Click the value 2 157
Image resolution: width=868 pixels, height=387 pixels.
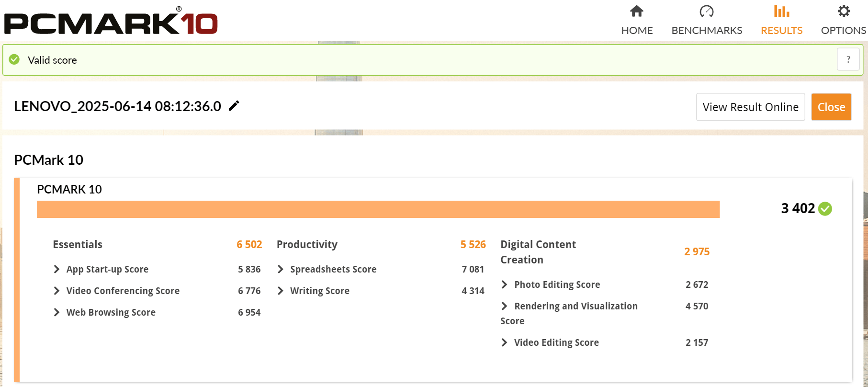click(697, 342)
